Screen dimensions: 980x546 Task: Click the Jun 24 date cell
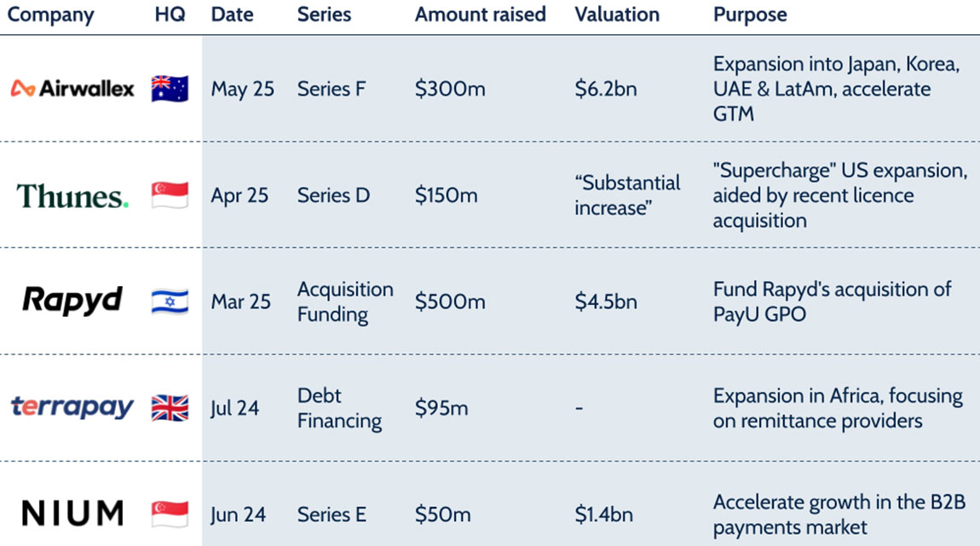coord(239,514)
